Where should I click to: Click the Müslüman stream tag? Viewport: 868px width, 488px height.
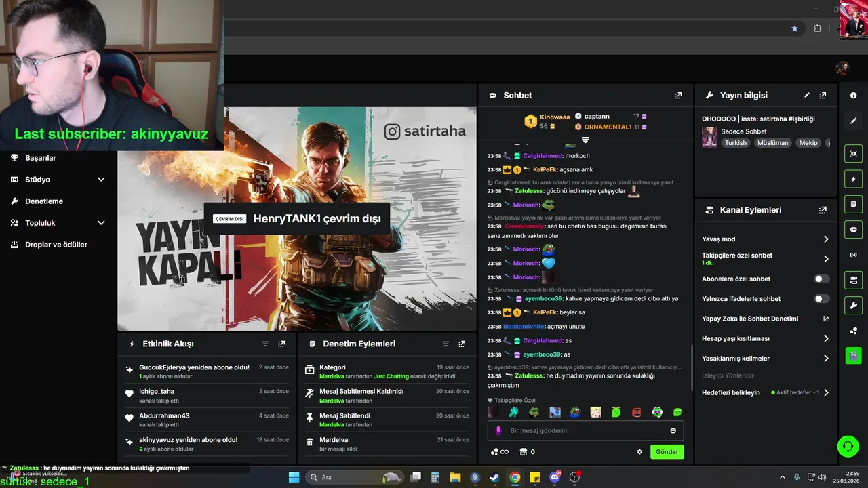(x=773, y=143)
